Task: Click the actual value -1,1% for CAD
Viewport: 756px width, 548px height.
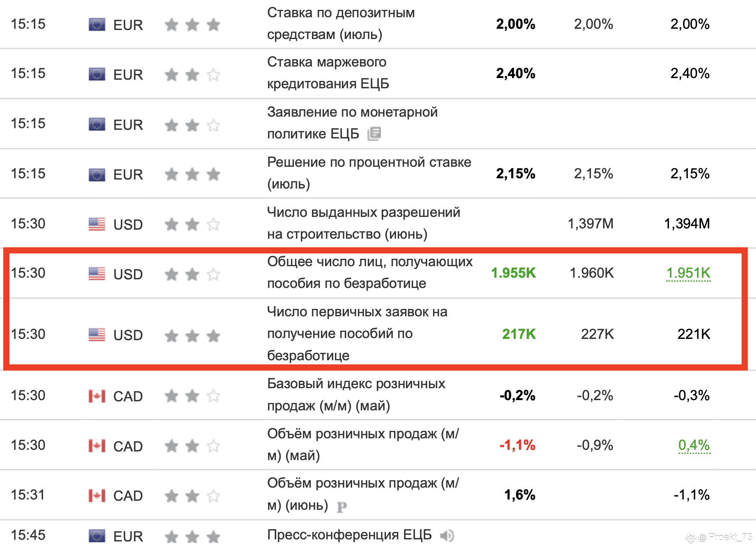Action: point(517,445)
